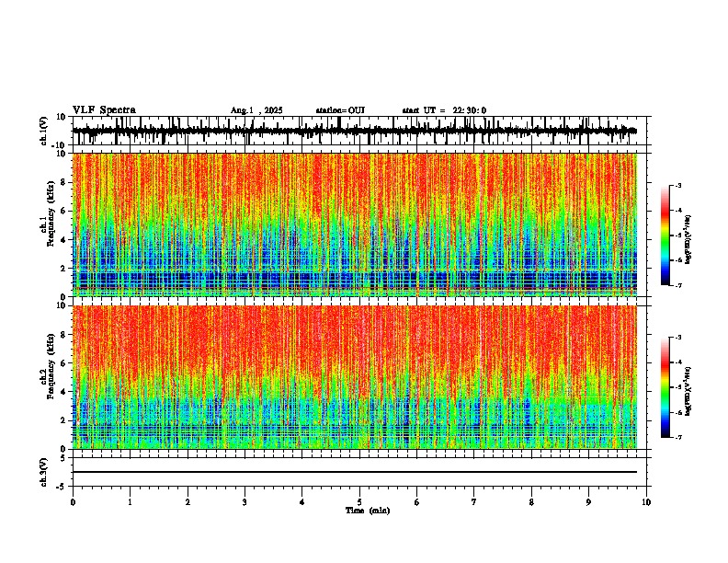Select the ch.1 "Frequency (kHz)" axis label

(x=51, y=213)
